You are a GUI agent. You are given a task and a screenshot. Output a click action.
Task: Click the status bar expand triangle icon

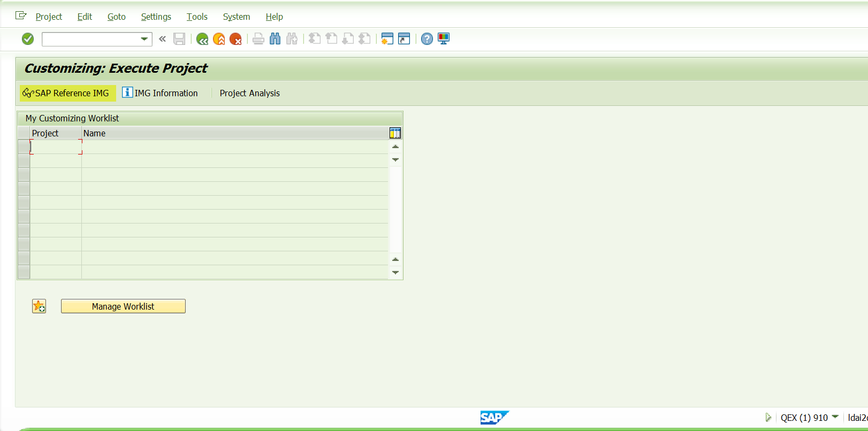[x=768, y=418]
